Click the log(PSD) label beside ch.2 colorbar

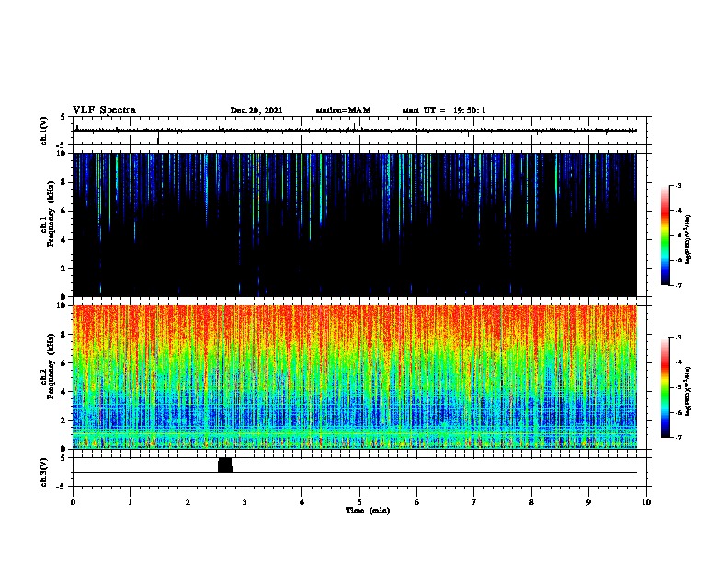pyautogui.click(x=688, y=391)
